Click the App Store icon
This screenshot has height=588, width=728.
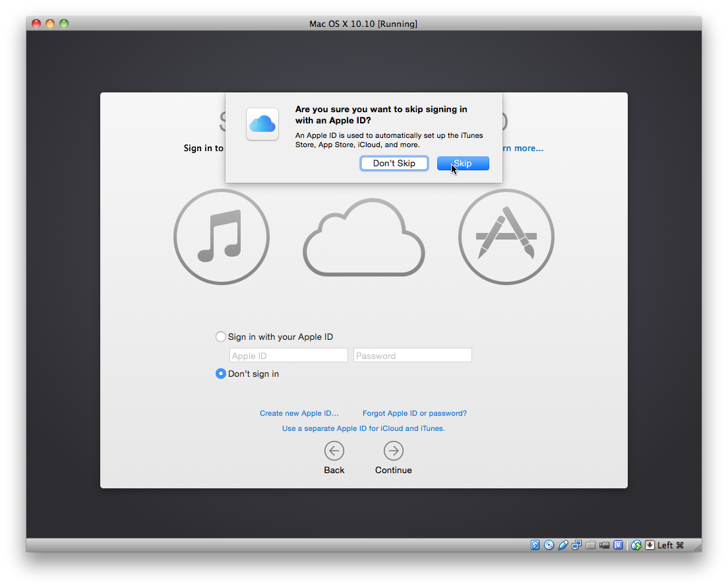click(506, 237)
